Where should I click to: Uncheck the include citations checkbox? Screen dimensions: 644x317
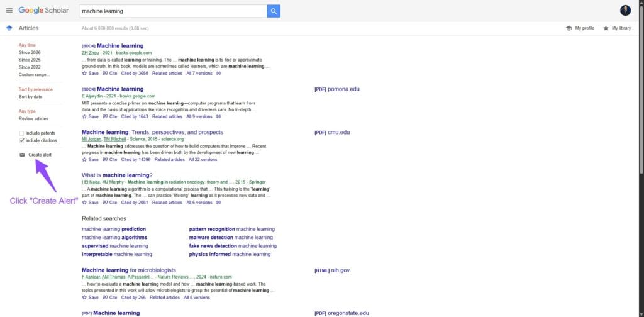click(x=22, y=140)
